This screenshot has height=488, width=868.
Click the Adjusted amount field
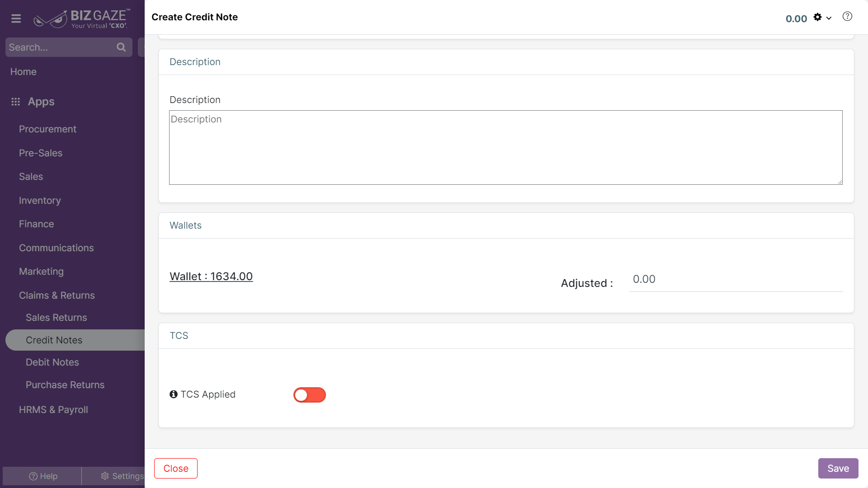click(x=736, y=280)
